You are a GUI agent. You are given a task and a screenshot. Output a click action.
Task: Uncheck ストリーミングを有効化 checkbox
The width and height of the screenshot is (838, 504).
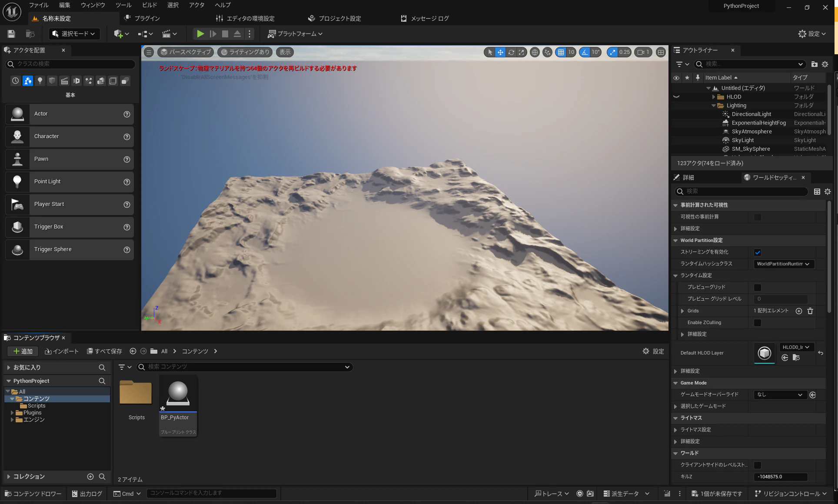click(758, 252)
